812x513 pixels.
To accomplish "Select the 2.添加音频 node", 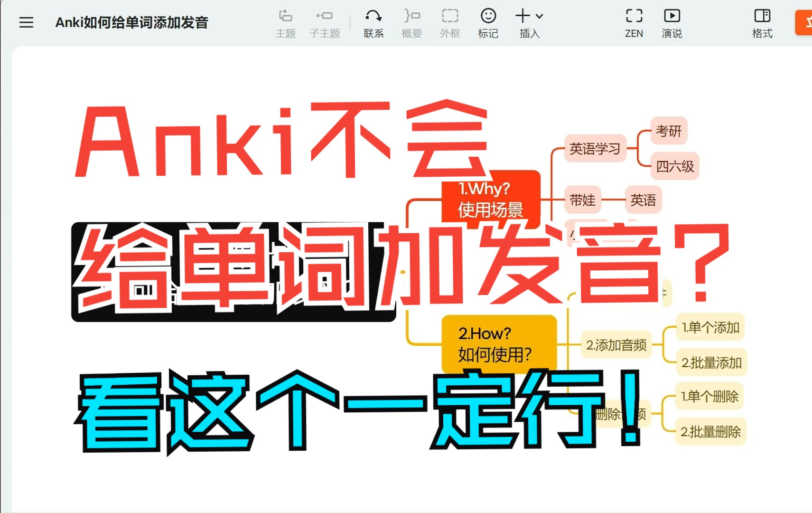I will point(616,345).
